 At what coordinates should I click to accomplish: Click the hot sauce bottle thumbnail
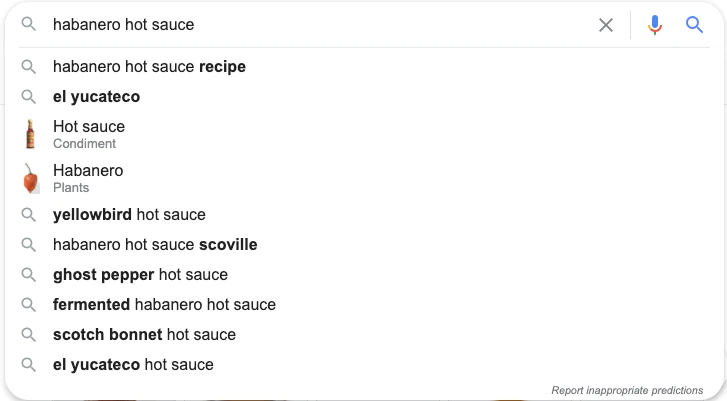pos(30,134)
